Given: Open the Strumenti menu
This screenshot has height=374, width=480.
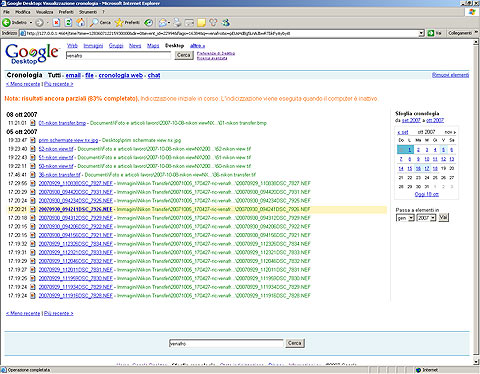Looking at the screenshot, I should 88,12.
